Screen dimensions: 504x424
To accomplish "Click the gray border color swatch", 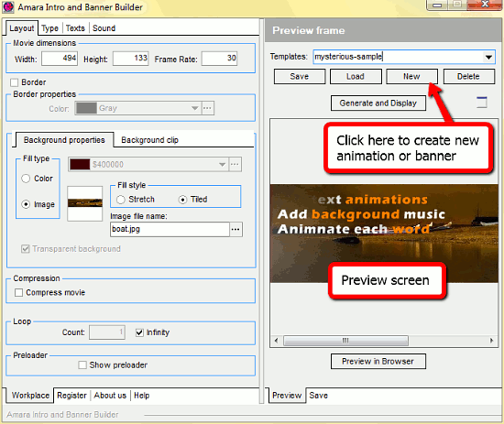I will click(x=86, y=108).
